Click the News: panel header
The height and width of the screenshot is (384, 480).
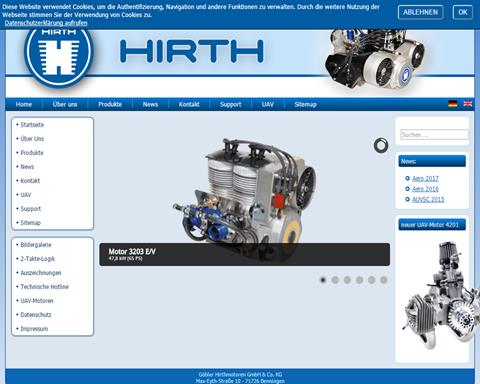[x=432, y=161]
